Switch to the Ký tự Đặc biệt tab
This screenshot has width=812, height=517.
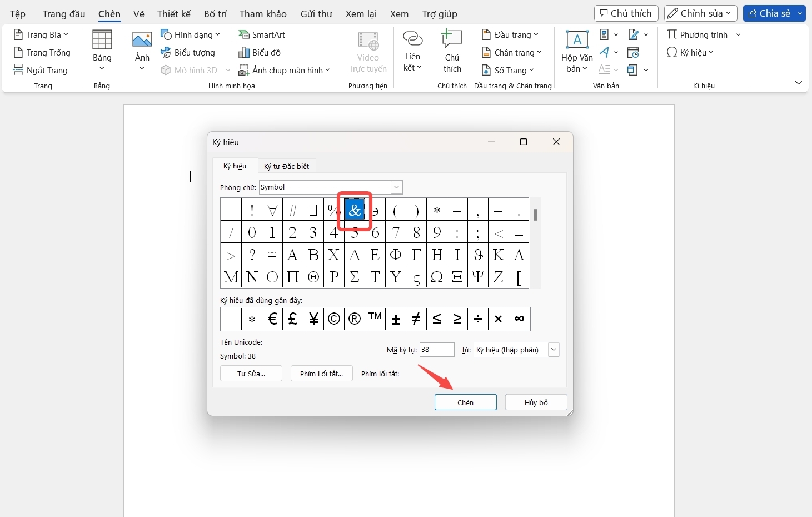[286, 166]
